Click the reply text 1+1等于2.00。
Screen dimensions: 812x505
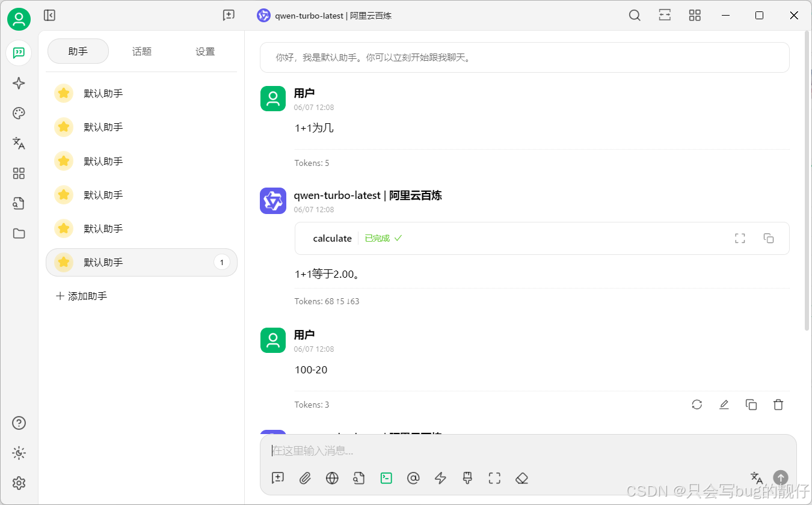tap(327, 274)
